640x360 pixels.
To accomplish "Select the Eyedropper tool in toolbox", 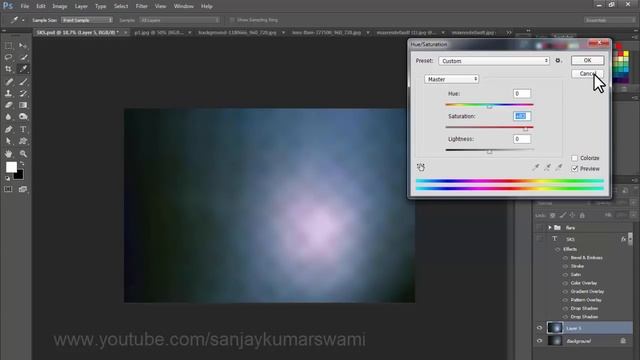I will click(x=23, y=69).
